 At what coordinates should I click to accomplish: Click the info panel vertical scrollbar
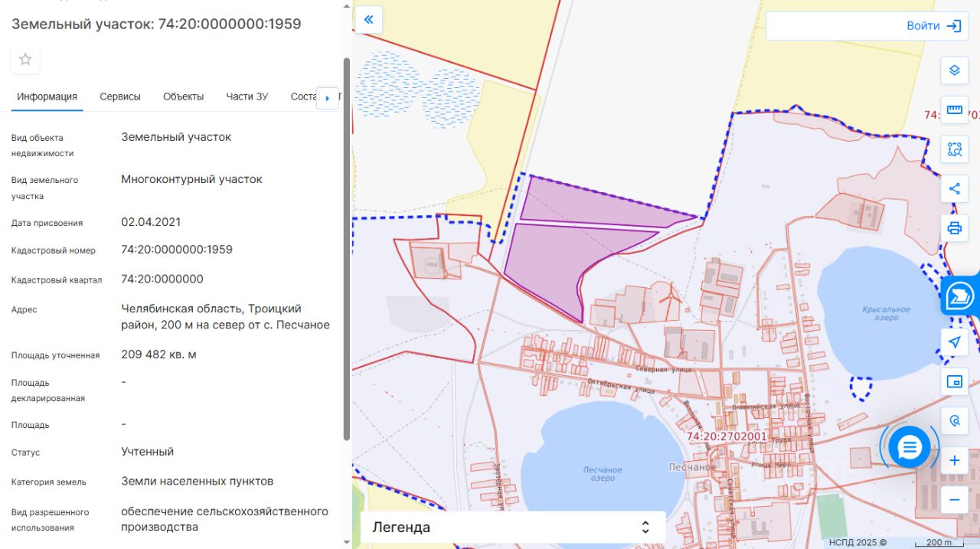tap(347, 249)
